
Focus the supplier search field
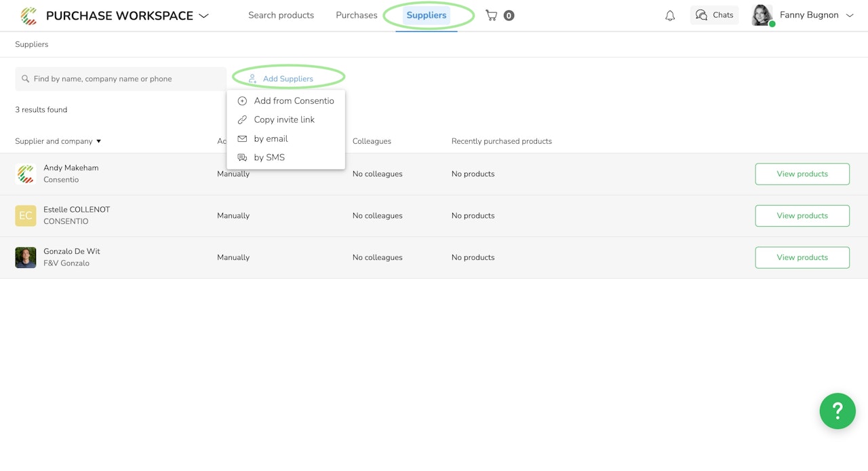122,79
